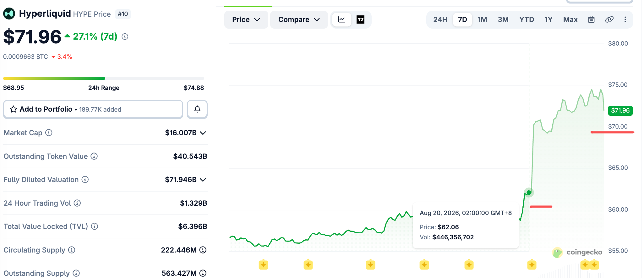Open Outstanding Token Value info icon
Screen dimensions: 644x278
[94, 156]
